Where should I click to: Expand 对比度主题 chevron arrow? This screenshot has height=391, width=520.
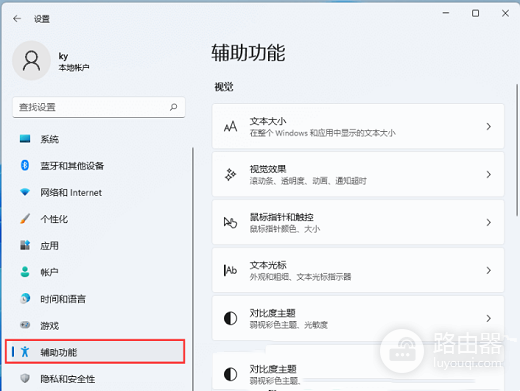click(489, 318)
